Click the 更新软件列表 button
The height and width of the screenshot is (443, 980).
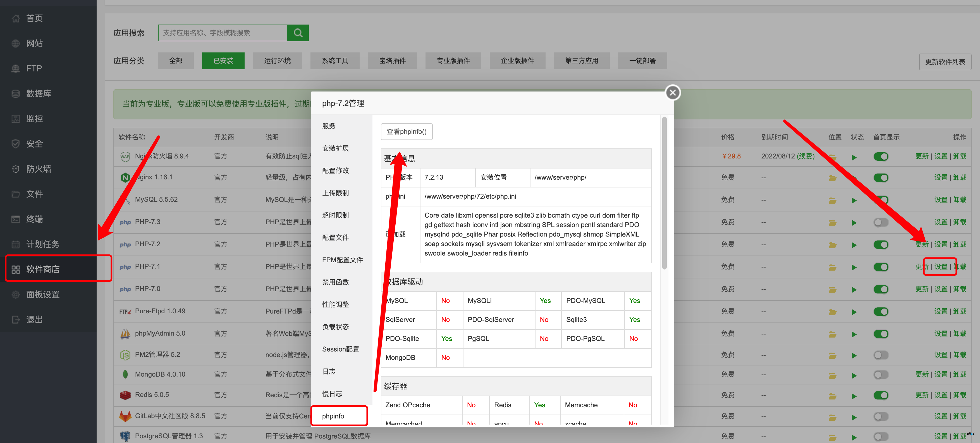coord(945,62)
